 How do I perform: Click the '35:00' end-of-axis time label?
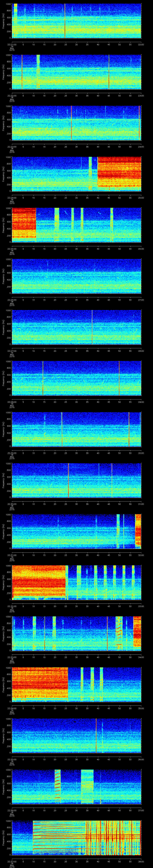point(141,708)
